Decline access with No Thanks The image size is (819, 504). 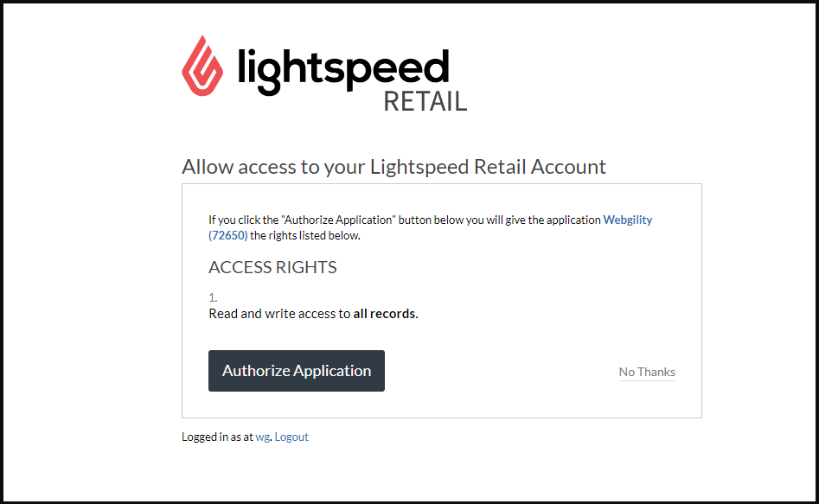(x=647, y=372)
